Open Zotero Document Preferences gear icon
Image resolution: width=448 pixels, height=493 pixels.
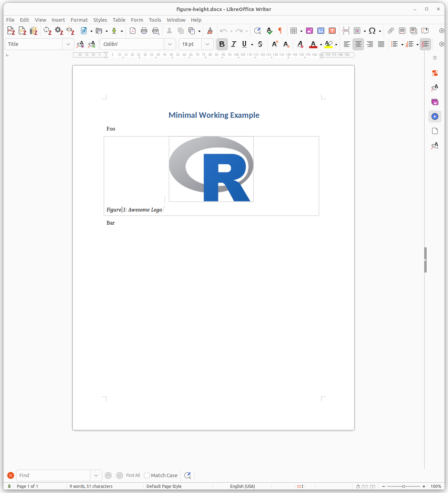(59, 31)
